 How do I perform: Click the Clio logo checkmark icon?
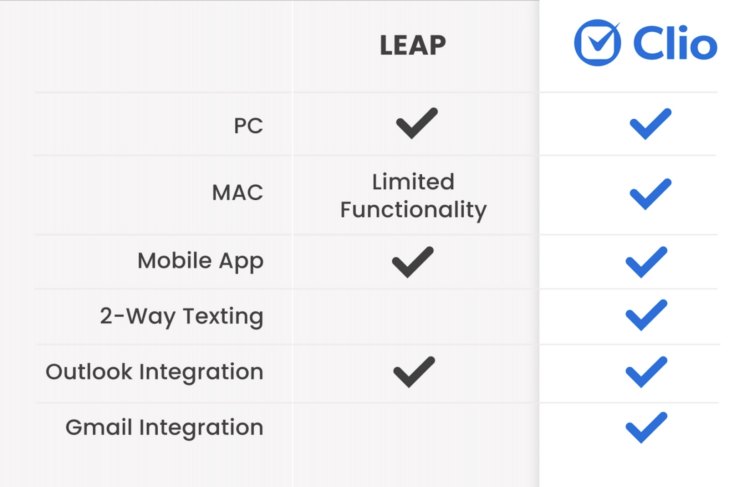click(598, 43)
